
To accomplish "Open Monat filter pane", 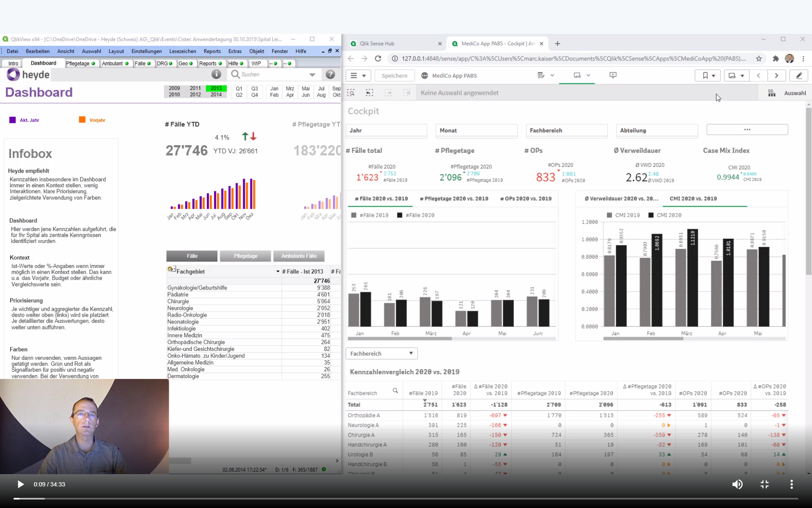I will click(x=476, y=130).
